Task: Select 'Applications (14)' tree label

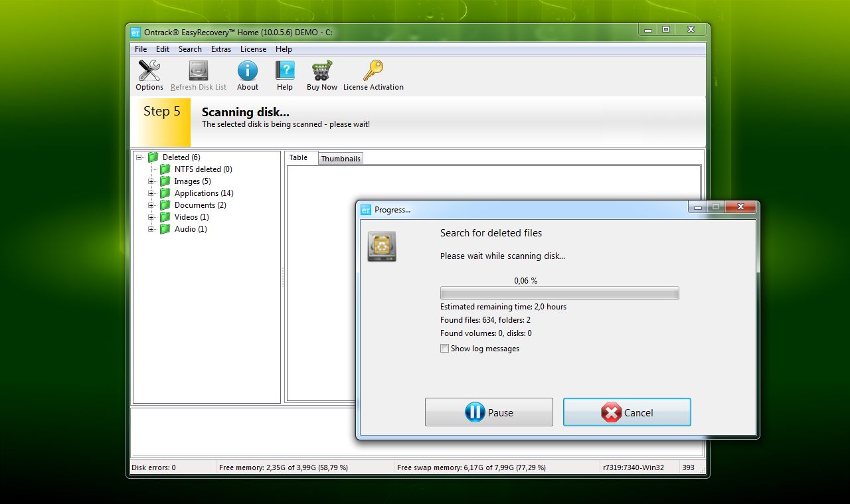Action: (204, 193)
